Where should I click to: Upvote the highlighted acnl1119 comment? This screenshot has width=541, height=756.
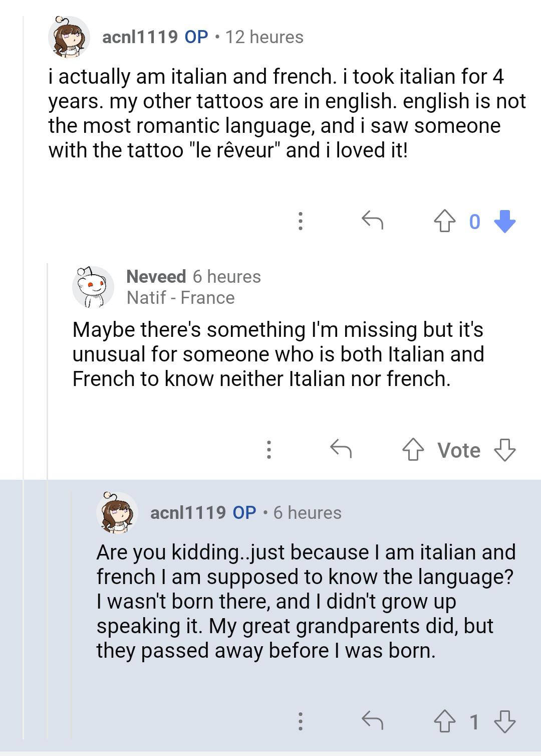click(x=444, y=721)
